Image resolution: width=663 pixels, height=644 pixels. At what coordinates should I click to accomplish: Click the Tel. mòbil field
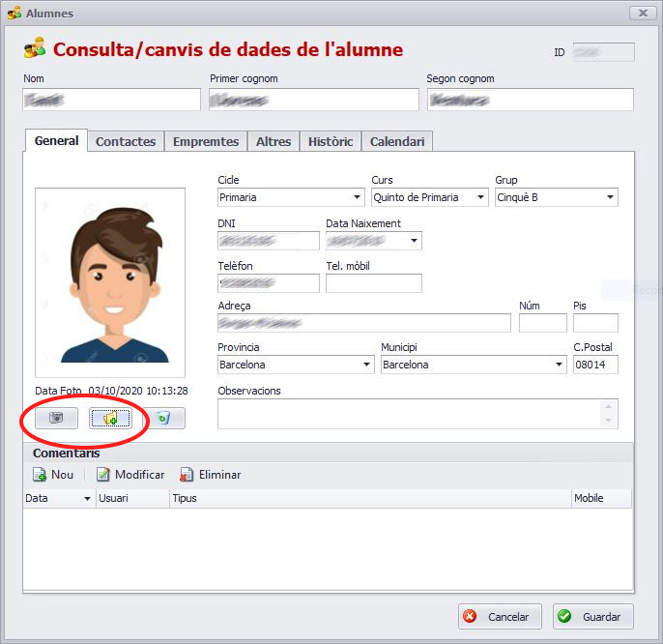[x=374, y=283]
